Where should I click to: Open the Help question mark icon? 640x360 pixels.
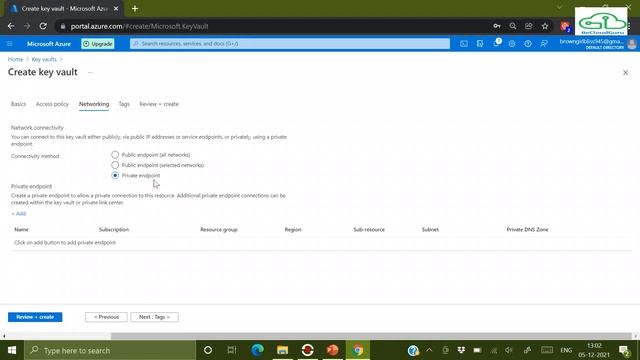(x=528, y=44)
